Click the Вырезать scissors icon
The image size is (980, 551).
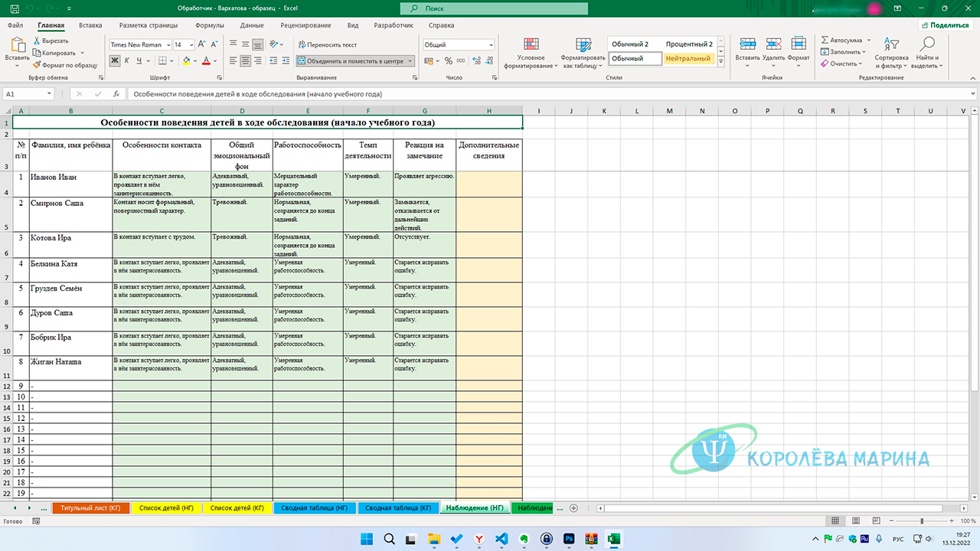click(x=37, y=41)
